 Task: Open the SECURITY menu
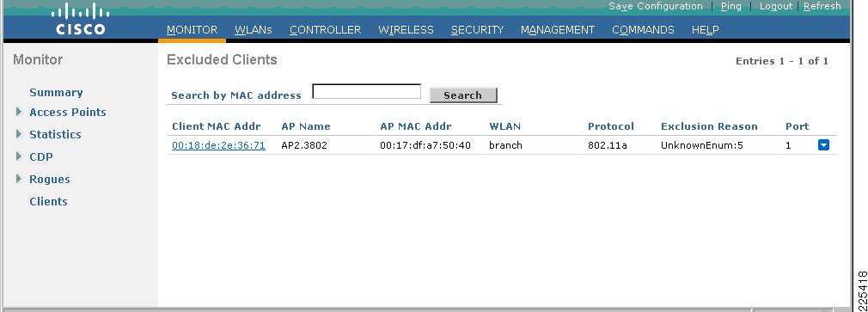point(477,30)
